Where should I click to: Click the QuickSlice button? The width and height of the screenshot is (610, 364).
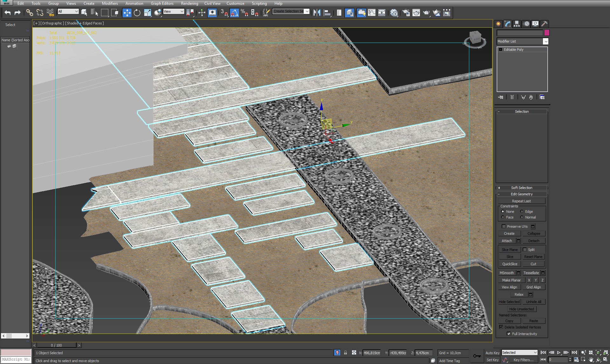pyautogui.click(x=510, y=264)
